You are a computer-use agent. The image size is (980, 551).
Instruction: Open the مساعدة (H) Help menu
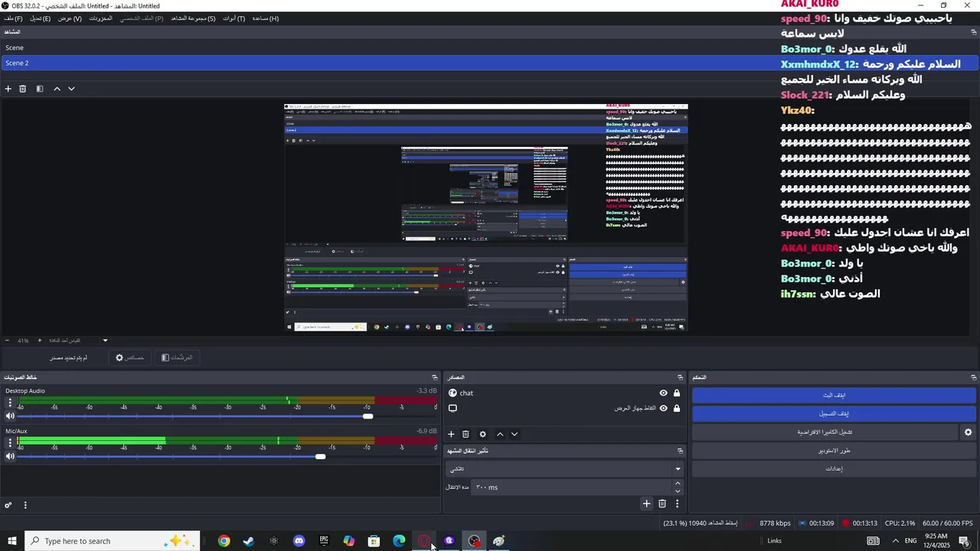pos(265,18)
